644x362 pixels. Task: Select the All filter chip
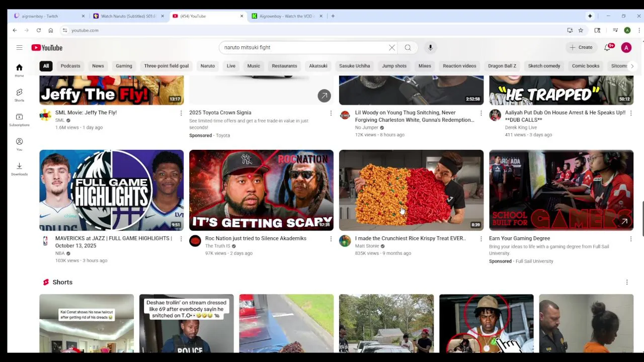(46, 66)
